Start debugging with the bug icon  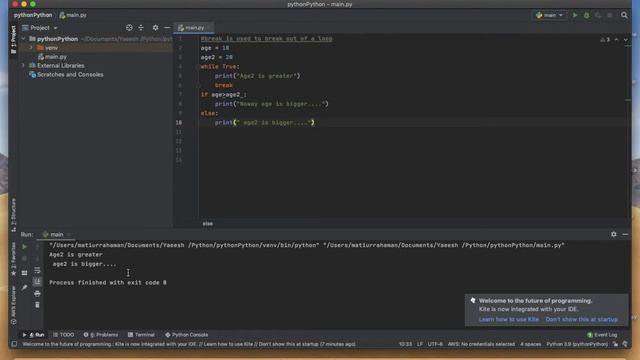tap(587, 15)
